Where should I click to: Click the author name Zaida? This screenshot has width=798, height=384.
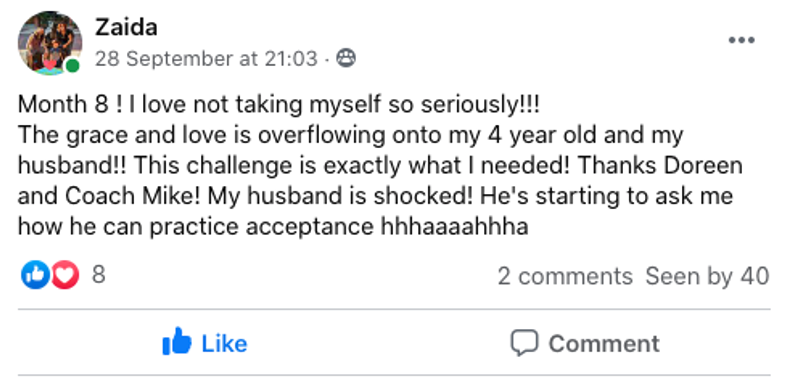pos(126,27)
